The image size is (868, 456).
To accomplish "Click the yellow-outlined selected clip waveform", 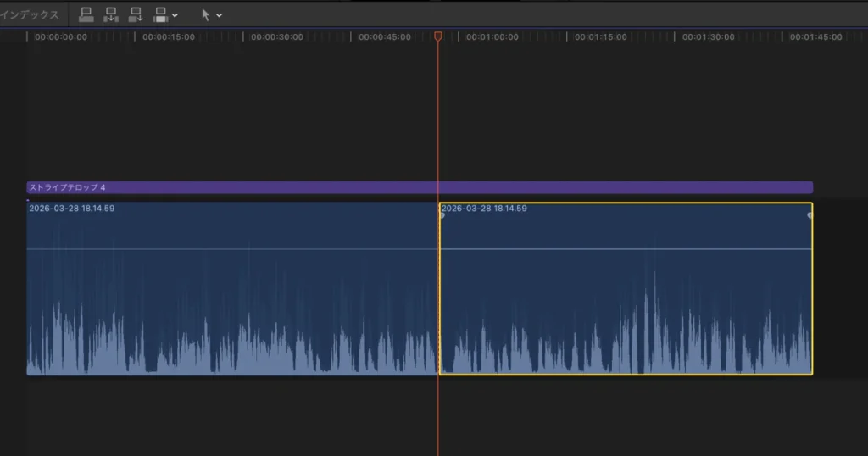I will point(626,322).
